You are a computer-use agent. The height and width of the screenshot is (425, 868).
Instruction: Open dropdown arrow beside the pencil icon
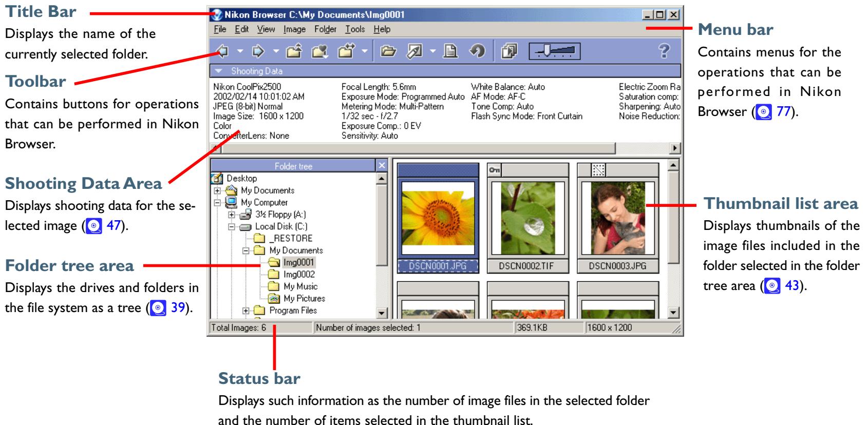click(432, 51)
